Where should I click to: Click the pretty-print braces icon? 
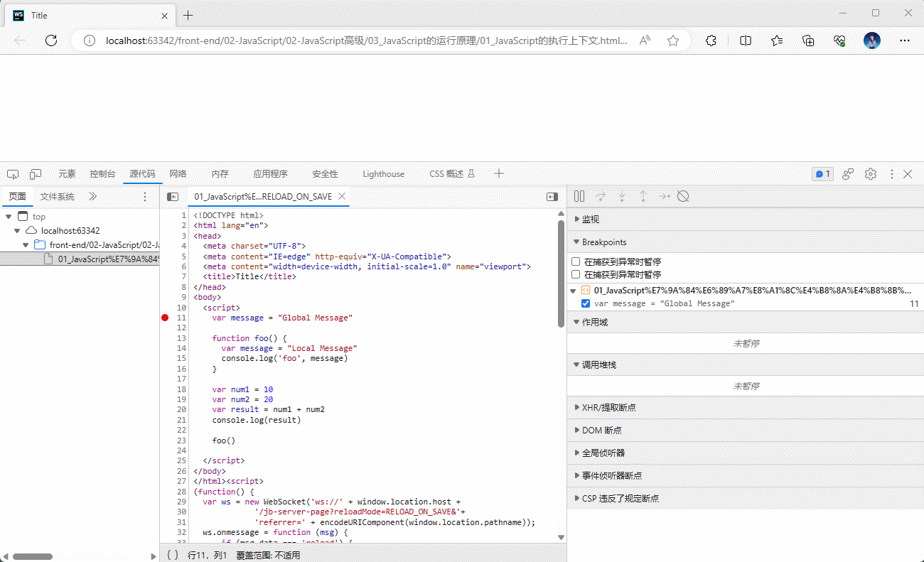click(173, 555)
